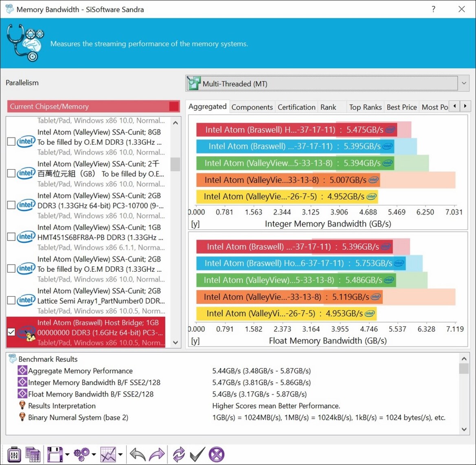This screenshot has height=465, width=476.
Task: Click the purple gears settings icon
Action: coord(82,454)
